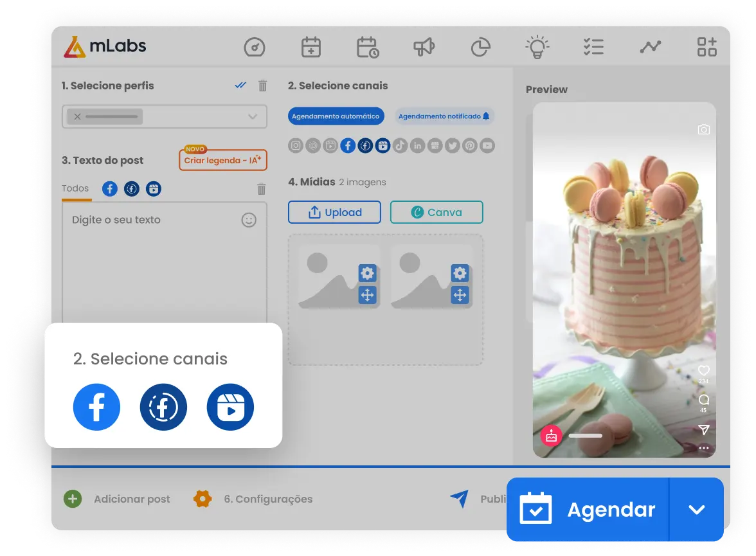This screenshot has width=756, height=556.
Task: Enable the TikTok channel
Action: [x=401, y=145]
